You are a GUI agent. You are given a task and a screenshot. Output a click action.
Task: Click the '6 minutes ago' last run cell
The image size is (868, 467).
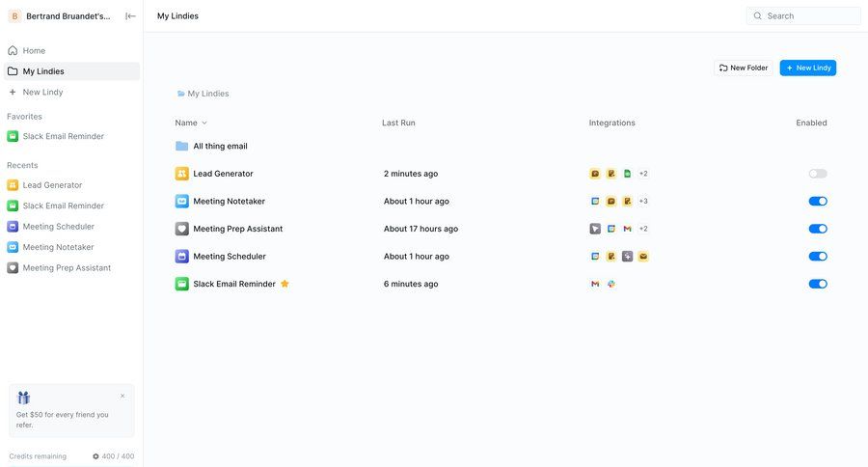click(411, 284)
